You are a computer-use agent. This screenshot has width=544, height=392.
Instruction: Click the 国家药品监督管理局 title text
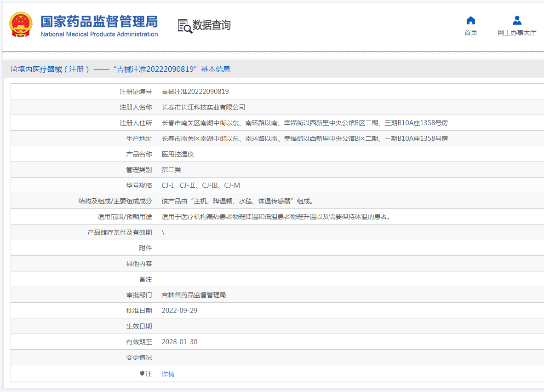pos(99,22)
